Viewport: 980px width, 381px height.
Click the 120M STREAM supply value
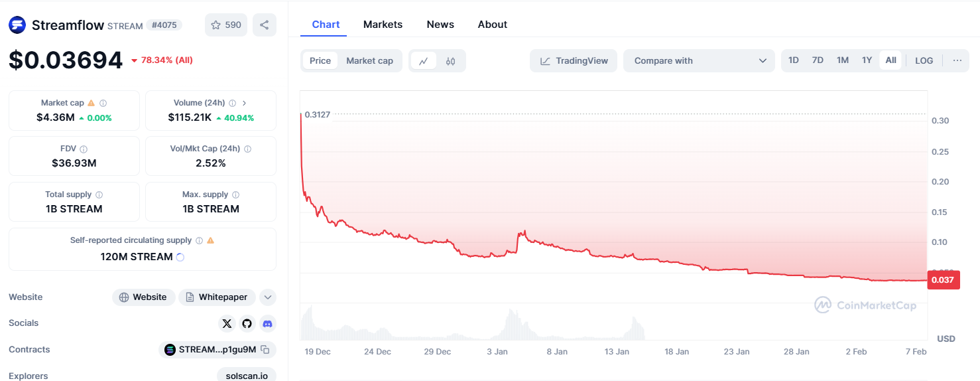[x=137, y=257]
